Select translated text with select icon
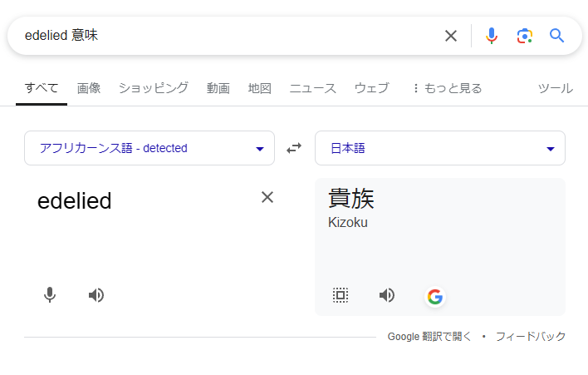 point(341,295)
